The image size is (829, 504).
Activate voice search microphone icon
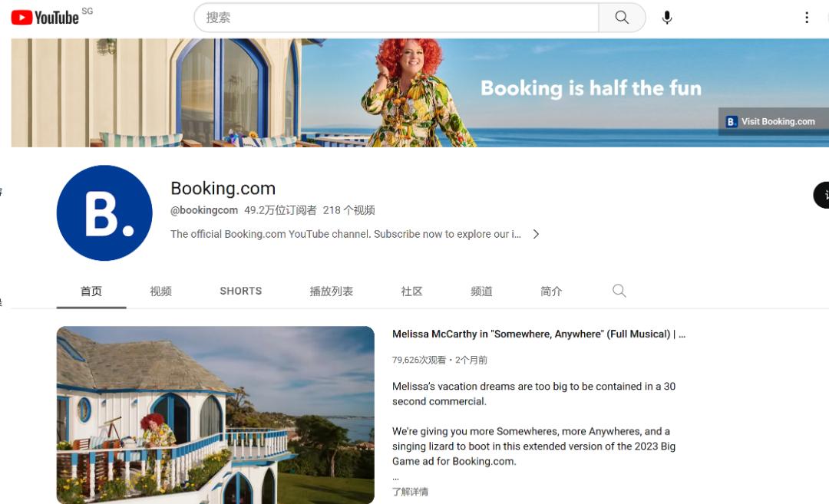667,18
